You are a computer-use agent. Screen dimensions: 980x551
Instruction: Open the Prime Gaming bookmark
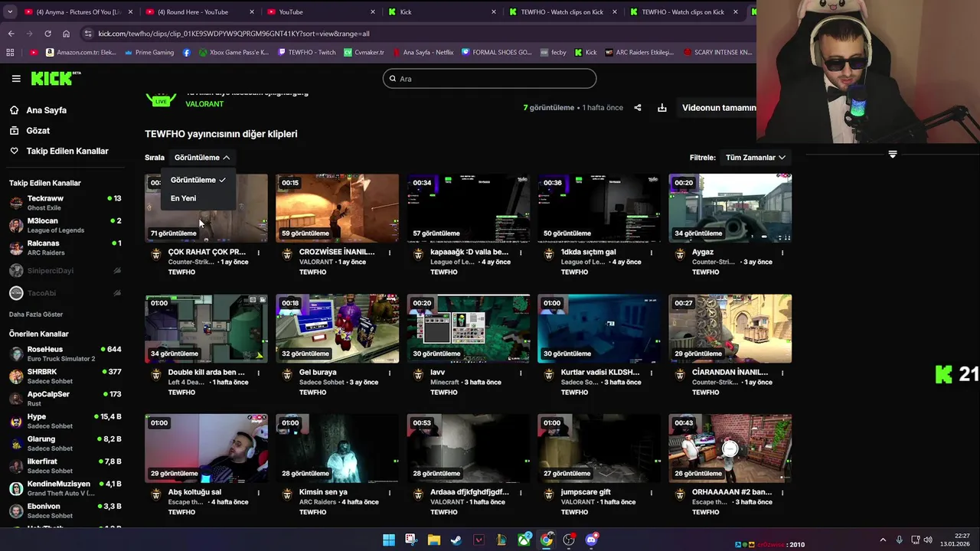tap(149, 53)
